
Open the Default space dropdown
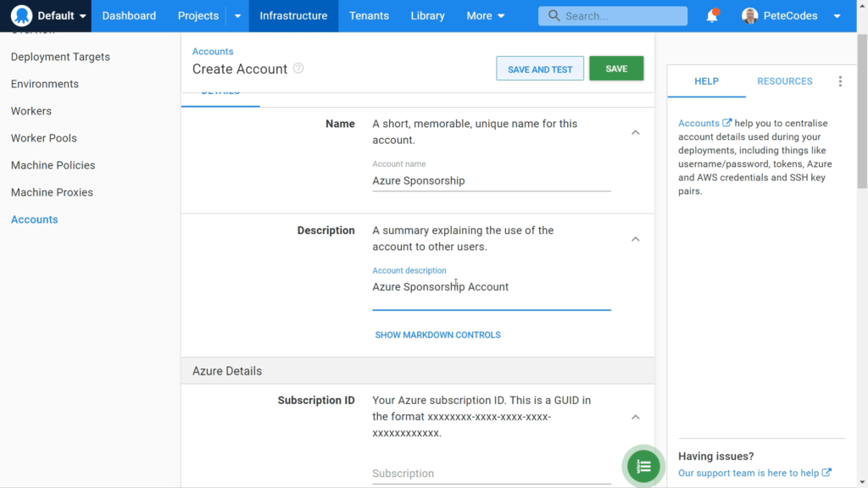coord(61,15)
